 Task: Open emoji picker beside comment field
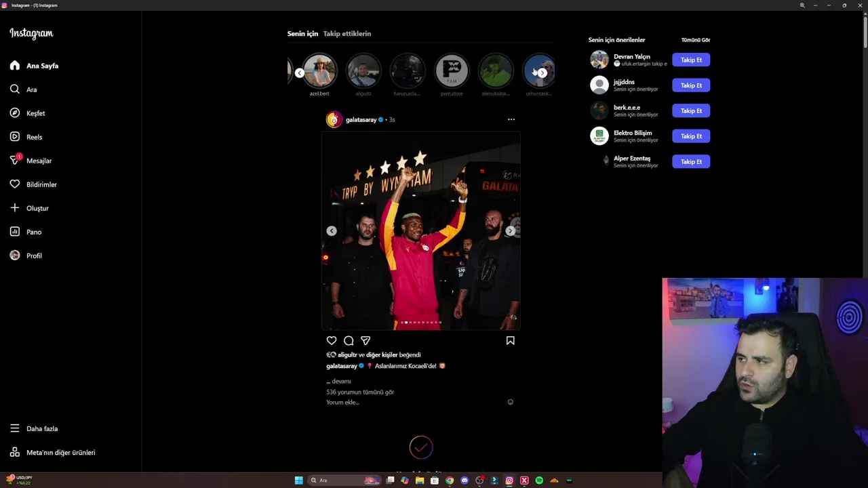(511, 402)
